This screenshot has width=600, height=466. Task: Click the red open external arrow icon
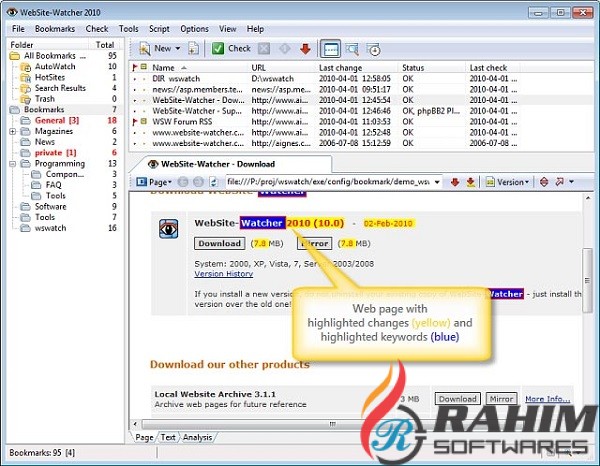559,181
